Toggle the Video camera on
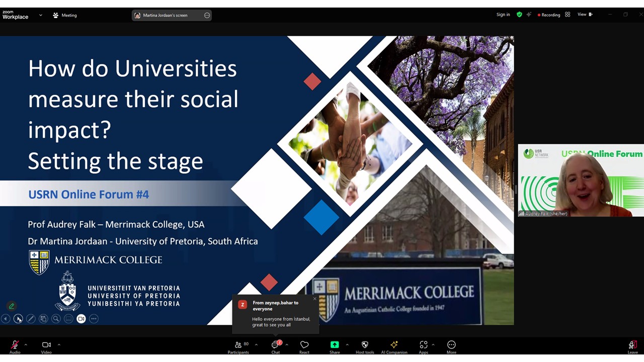Image resolution: width=644 pixels, height=362 pixels. pyautogui.click(x=46, y=345)
